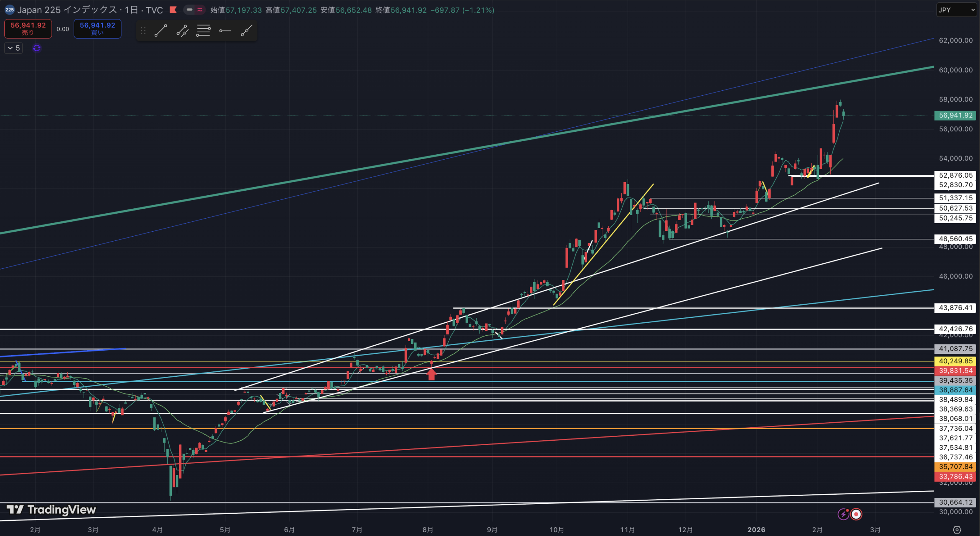Select the extended line drawing tool
Screen dimensions: 980x536
(x=247, y=31)
